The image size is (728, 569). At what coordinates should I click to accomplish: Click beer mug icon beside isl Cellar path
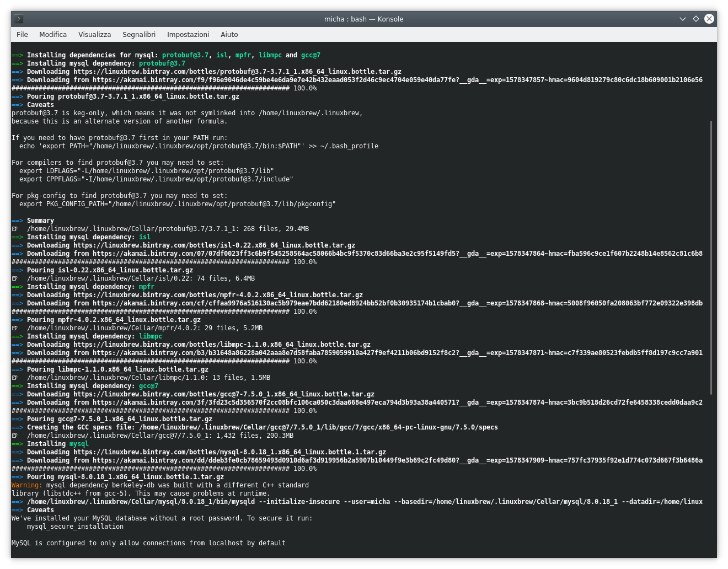(x=15, y=278)
